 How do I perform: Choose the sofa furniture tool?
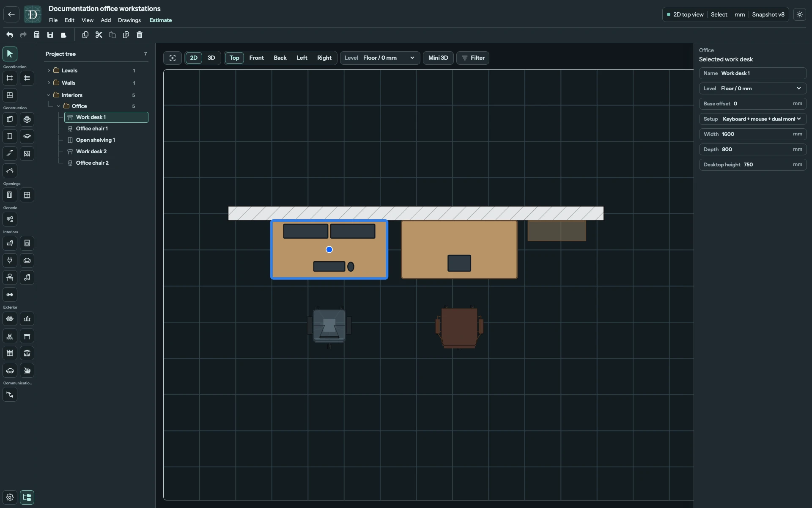[x=27, y=260]
